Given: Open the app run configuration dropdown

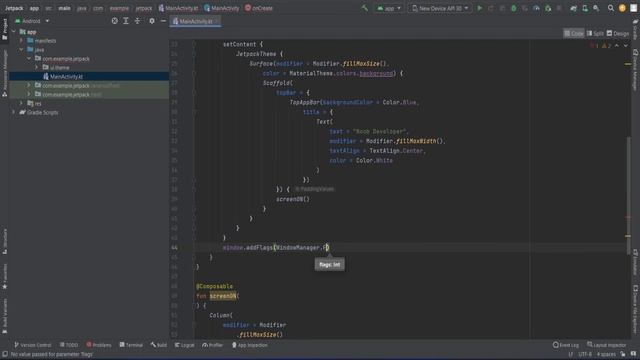Looking at the screenshot, I should pyautogui.click(x=389, y=8).
